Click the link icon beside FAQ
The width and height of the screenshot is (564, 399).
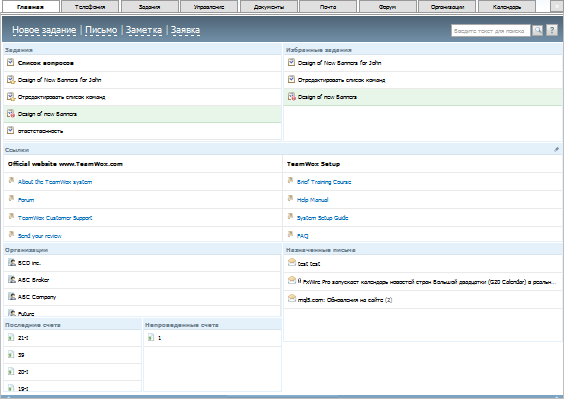(x=290, y=234)
